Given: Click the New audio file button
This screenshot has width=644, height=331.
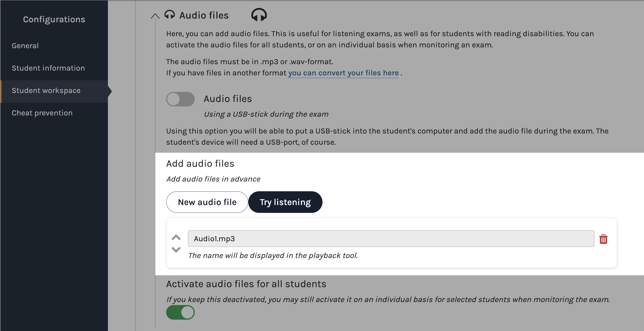Looking at the screenshot, I should click(207, 202).
